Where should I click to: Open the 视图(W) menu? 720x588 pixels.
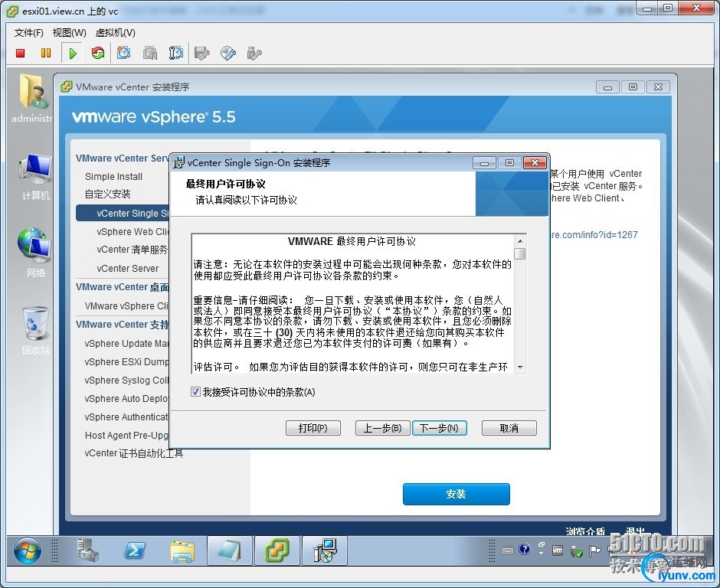pyautogui.click(x=70, y=33)
